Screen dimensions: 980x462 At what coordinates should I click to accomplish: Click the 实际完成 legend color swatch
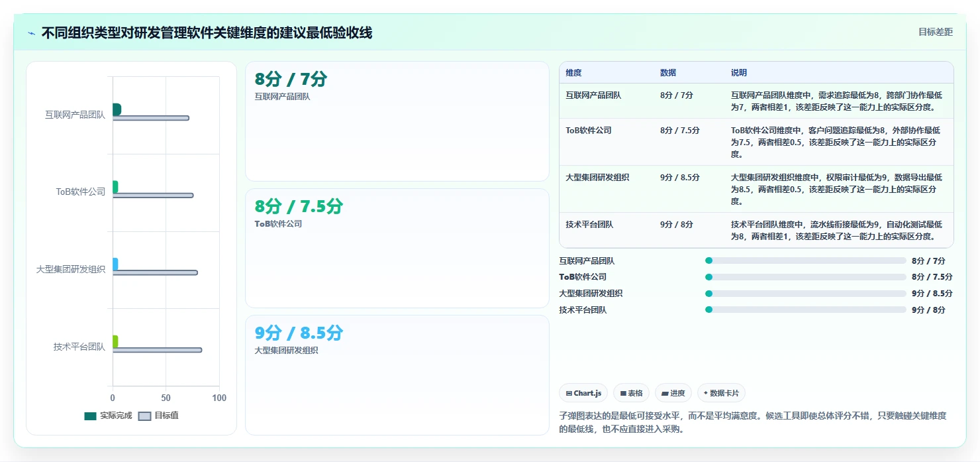(91, 416)
